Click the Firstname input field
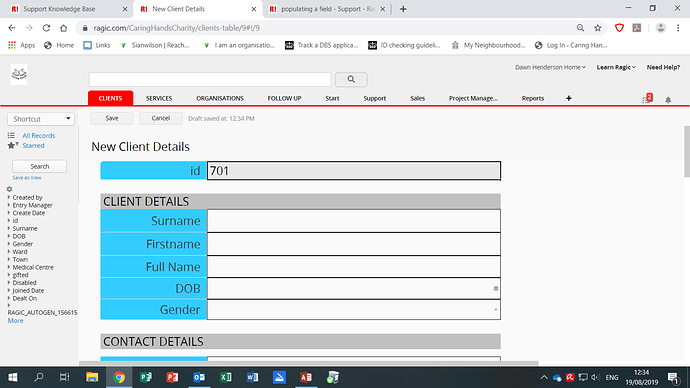The image size is (690, 388). coord(353,244)
